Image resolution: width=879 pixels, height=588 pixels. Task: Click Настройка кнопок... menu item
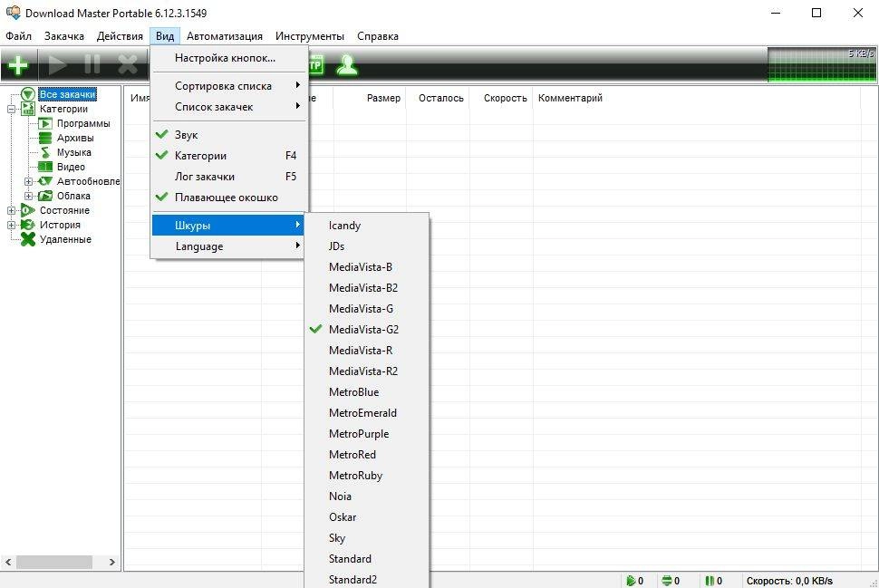click(229, 58)
